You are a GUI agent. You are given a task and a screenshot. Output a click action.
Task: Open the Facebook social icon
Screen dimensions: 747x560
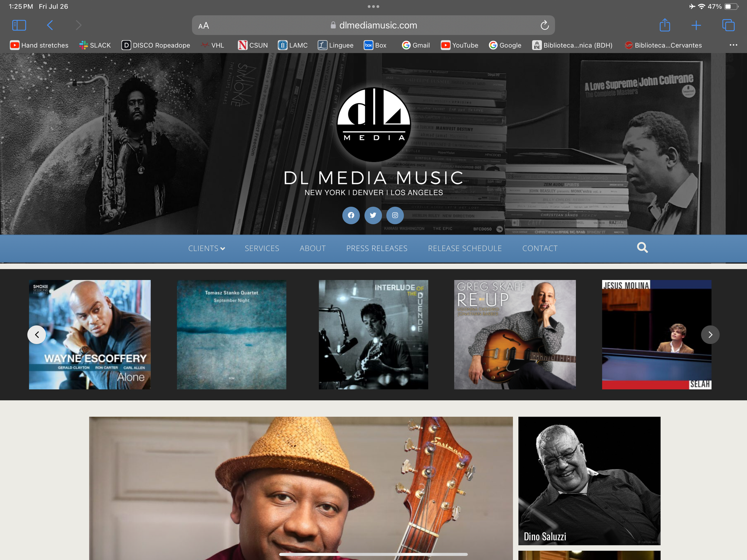(x=351, y=215)
